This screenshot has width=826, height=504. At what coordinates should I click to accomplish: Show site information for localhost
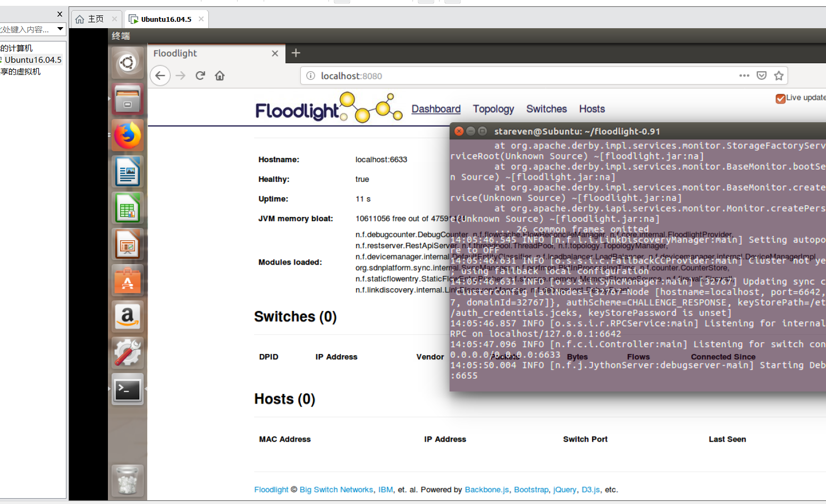tap(311, 75)
